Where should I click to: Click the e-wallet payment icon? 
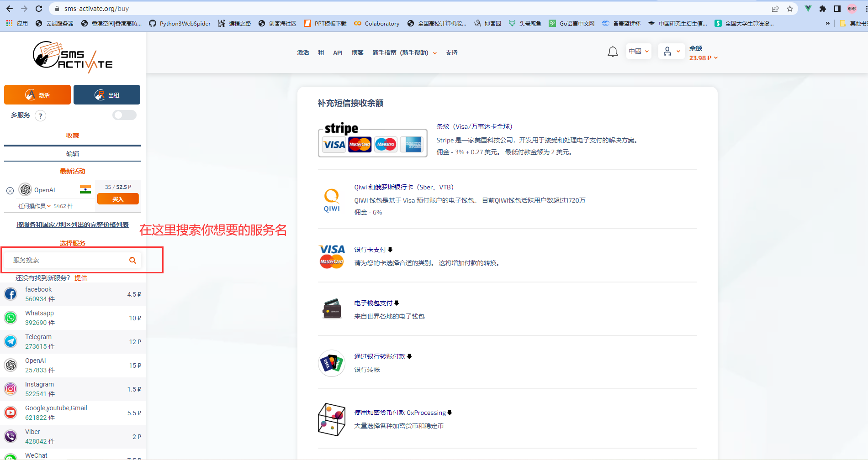332,309
